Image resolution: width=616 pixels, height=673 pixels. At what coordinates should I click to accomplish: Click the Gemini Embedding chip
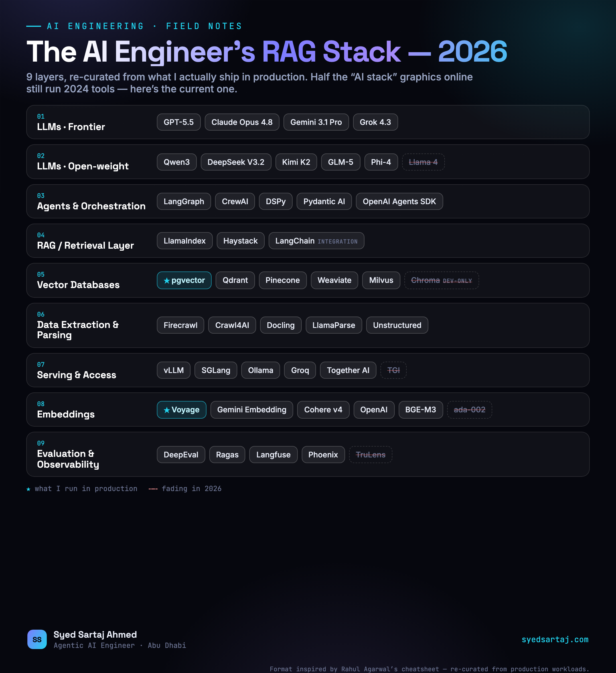point(252,410)
